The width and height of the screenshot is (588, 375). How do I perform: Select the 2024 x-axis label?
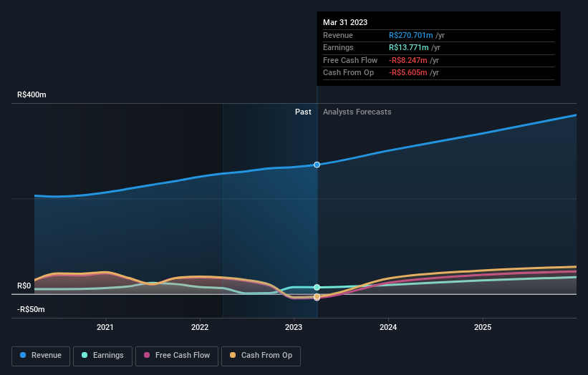click(388, 327)
